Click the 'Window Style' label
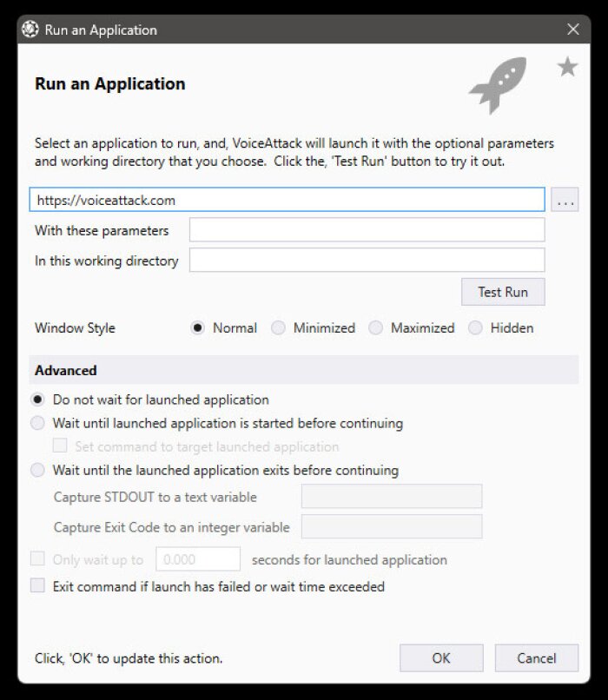The height and width of the screenshot is (700, 608). click(x=75, y=328)
